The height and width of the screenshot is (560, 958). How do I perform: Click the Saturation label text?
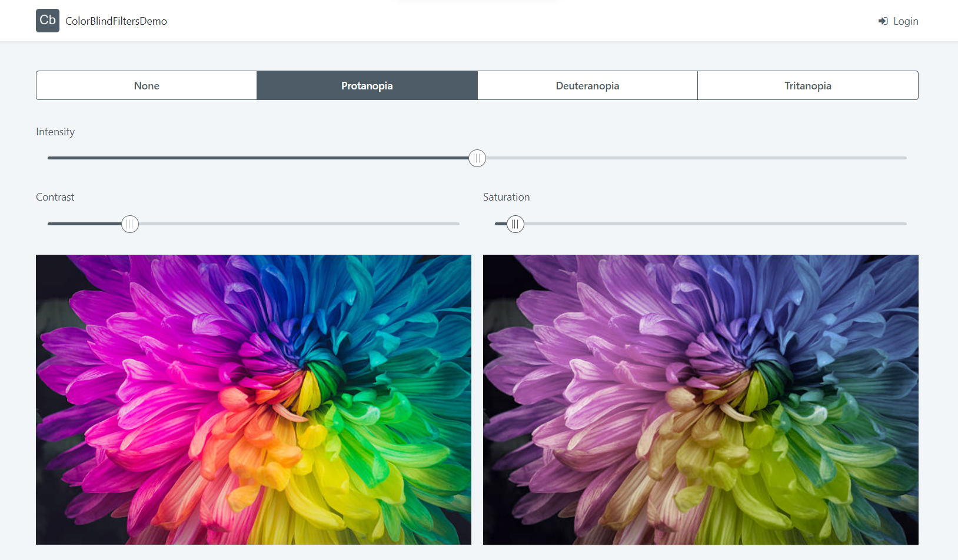click(507, 197)
